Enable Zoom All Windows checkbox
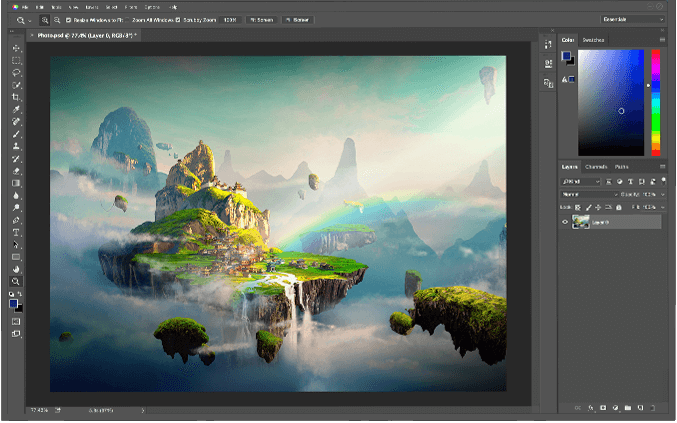This screenshot has width=677, height=423. pyautogui.click(x=127, y=19)
